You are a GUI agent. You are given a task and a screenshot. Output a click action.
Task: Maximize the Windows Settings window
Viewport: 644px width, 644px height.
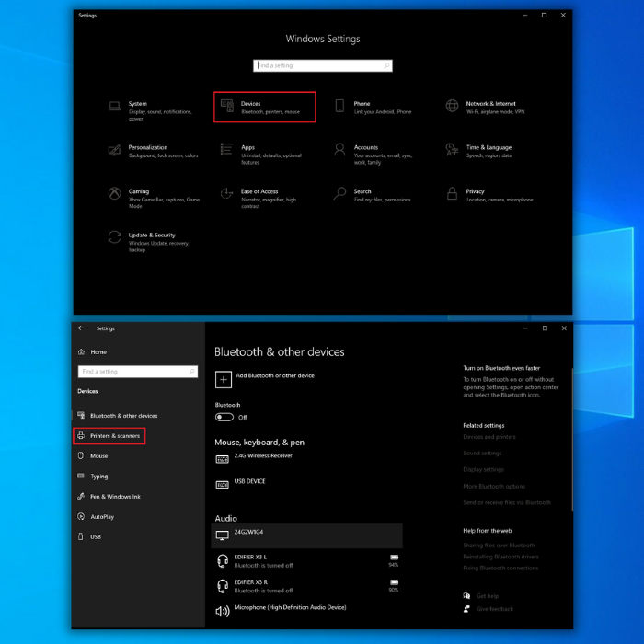[x=545, y=16]
